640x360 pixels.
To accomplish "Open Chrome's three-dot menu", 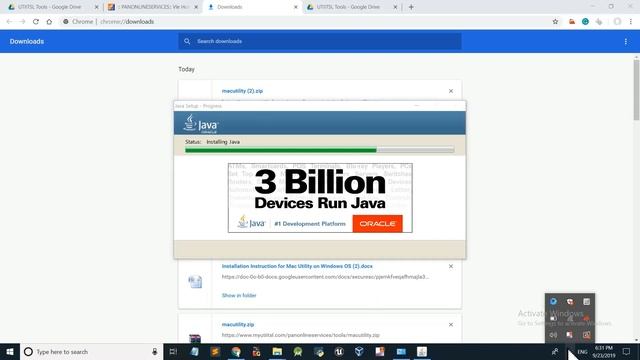I will click(631, 22).
